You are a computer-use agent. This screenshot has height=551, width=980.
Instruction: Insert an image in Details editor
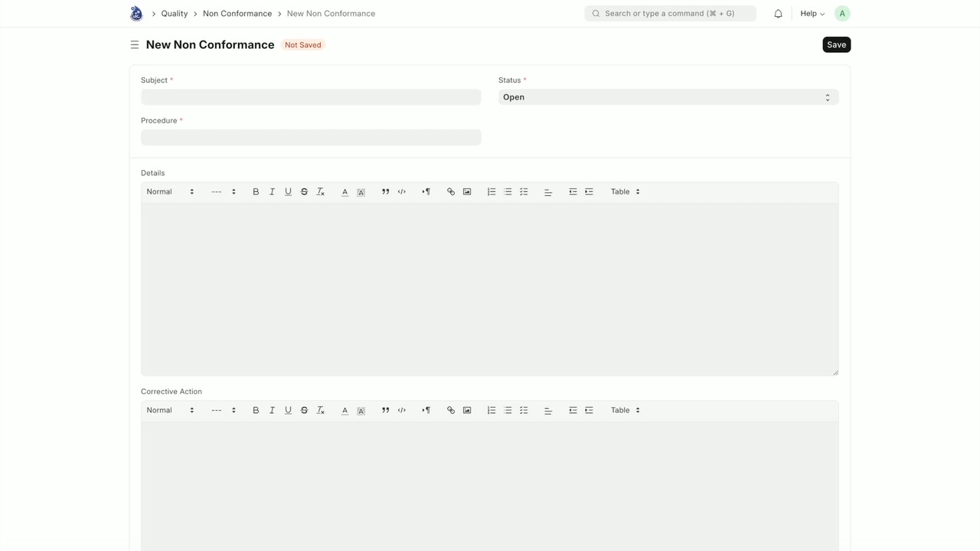point(467,192)
